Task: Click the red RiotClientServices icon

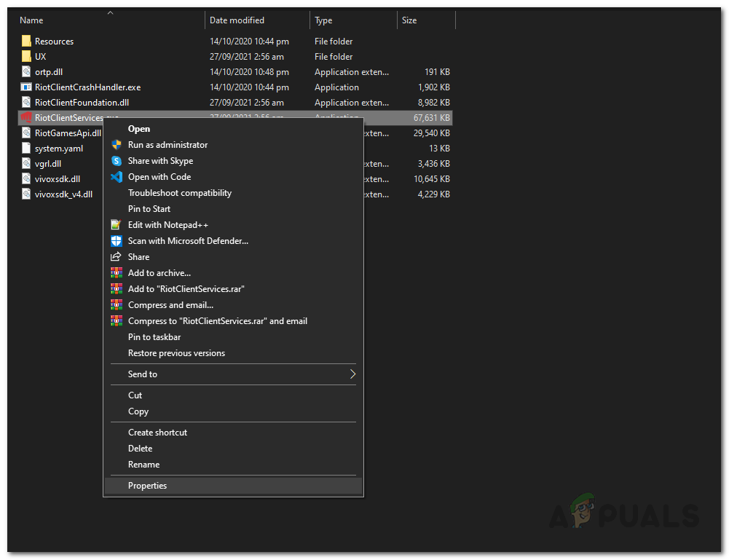Action: click(26, 117)
